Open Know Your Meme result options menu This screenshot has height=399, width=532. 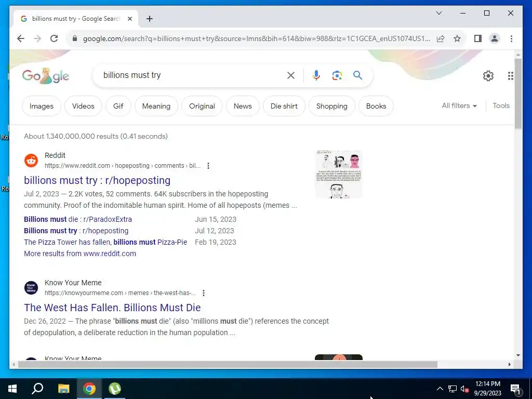point(204,293)
